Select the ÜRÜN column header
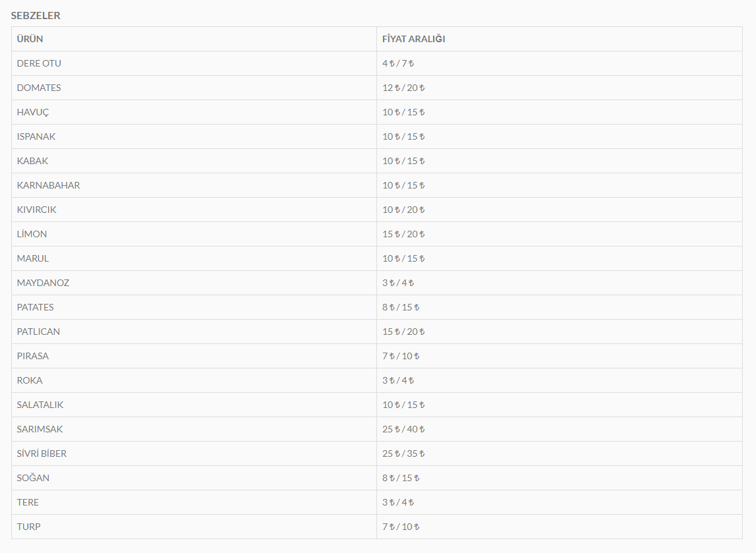The image size is (756, 553). [x=30, y=39]
